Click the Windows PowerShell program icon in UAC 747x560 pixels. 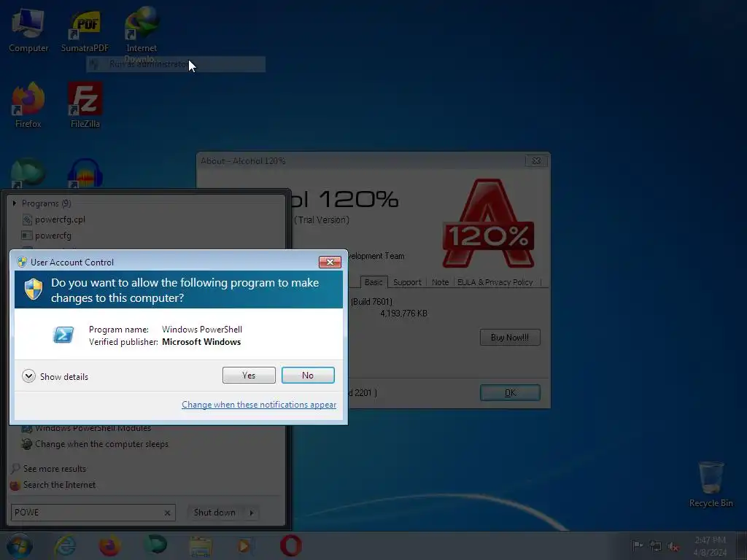(x=63, y=335)
